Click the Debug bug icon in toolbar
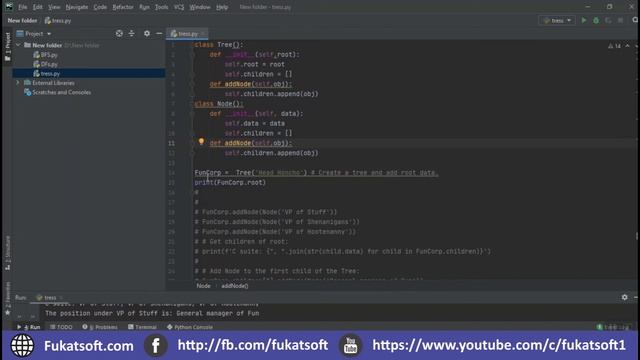Viewport: 640px width, 360px height. [596, 20]
